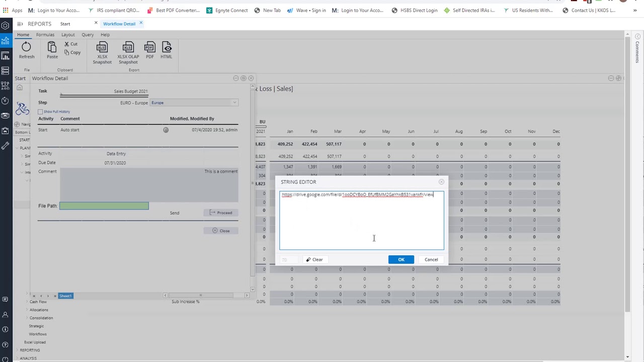Switch to the Home ribbon tab
Image resolution: width=644 pixels, height=362 pixels.
click(23, 35)
